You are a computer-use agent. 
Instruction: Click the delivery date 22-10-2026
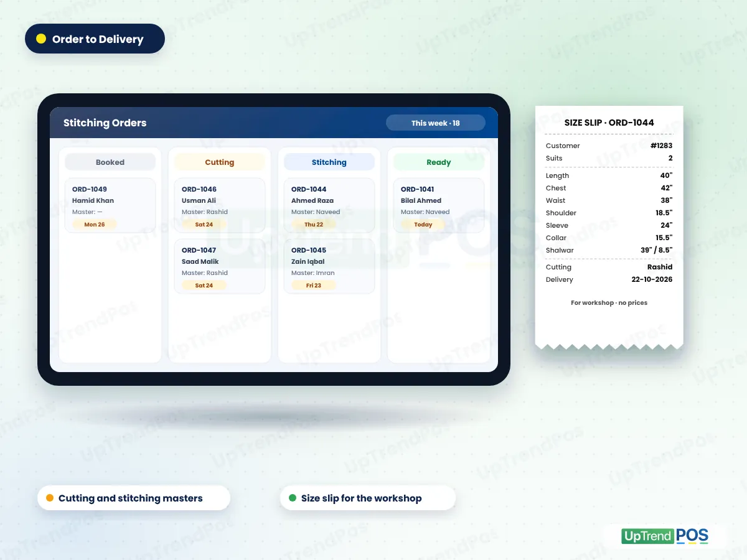(x=652, y=279)
